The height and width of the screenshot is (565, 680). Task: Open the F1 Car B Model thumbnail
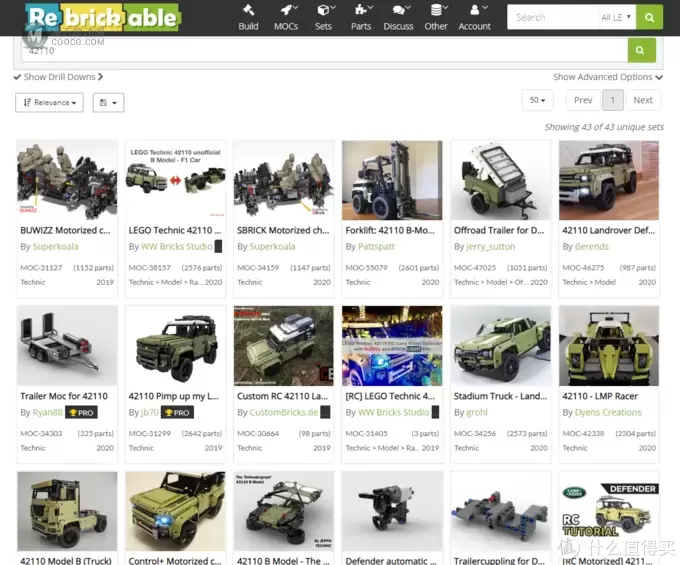(x=175, y=180)
